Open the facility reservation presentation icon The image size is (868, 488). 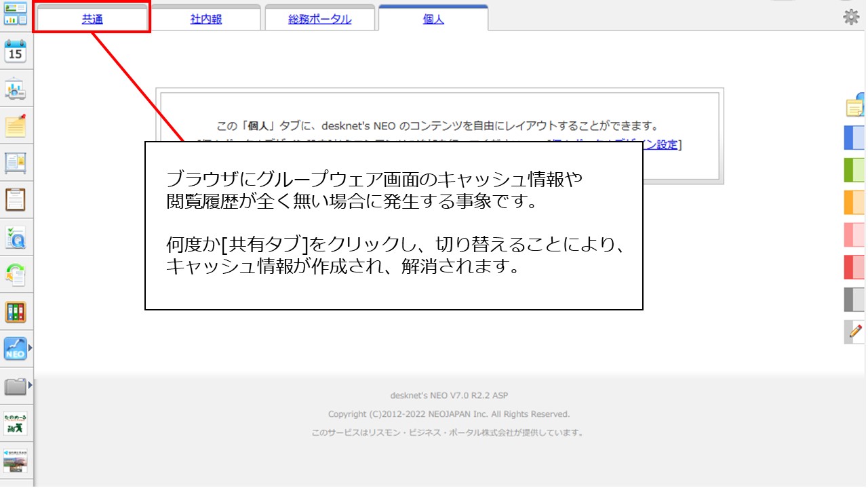(15, 89)
